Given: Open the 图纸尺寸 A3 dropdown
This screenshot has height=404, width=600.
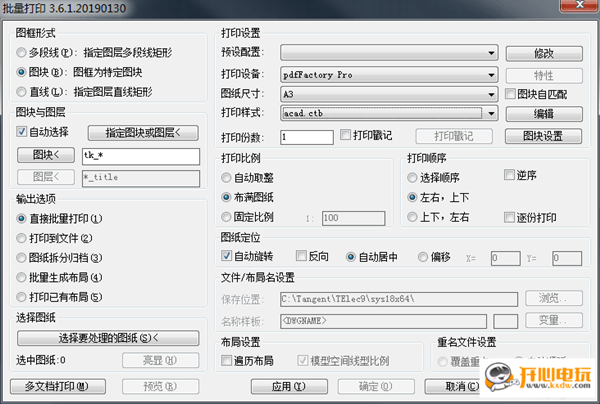Looking at the screenshot, I should pyautogui.click(x=389, y=94).
